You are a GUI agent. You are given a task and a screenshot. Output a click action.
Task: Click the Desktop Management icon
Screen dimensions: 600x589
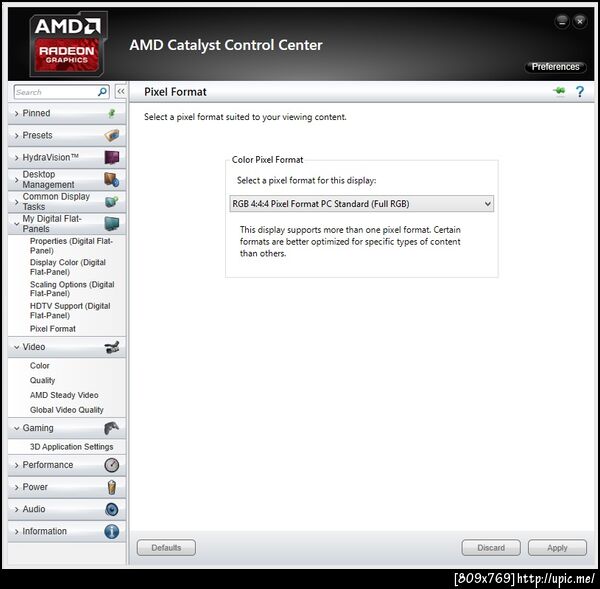pos(112,179)
